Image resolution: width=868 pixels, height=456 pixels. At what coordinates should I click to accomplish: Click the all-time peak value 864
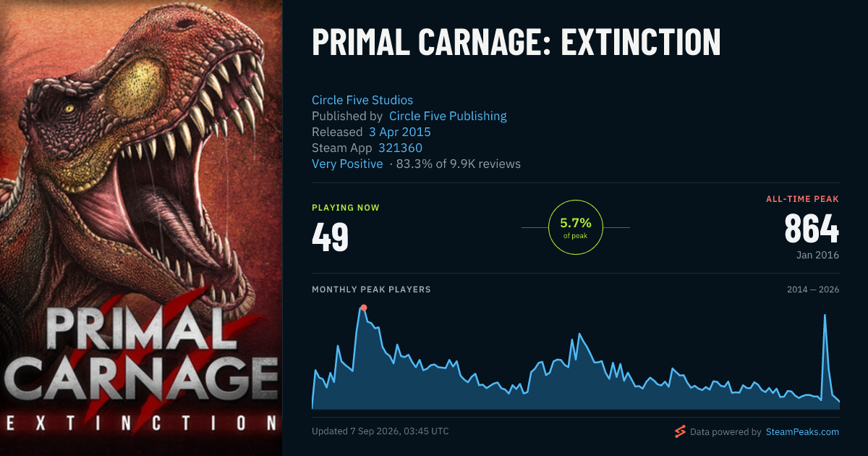click(x=812, y=229)
